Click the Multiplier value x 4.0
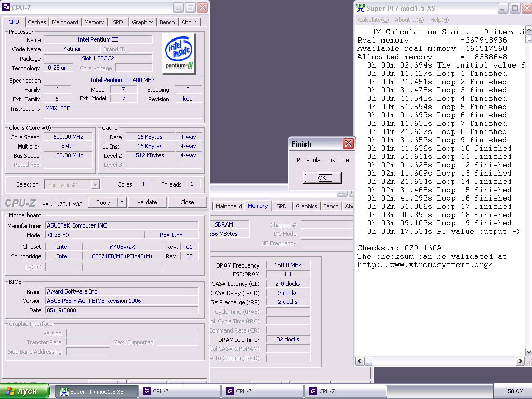Image resolution: width=532 pixels, height=399 pixels. [x=68, y=146]
